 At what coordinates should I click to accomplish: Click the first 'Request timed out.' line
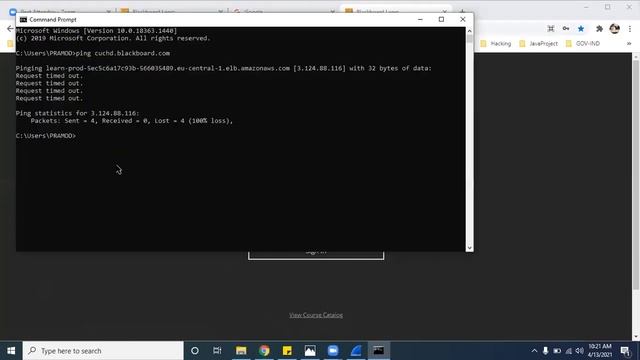[x=49, y=76]
